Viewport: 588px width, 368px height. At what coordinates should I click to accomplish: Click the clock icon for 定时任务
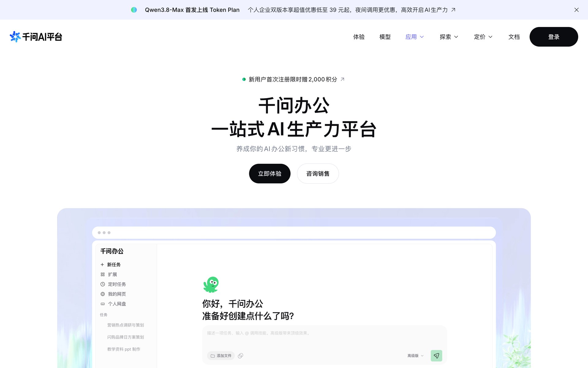point(103,284)
